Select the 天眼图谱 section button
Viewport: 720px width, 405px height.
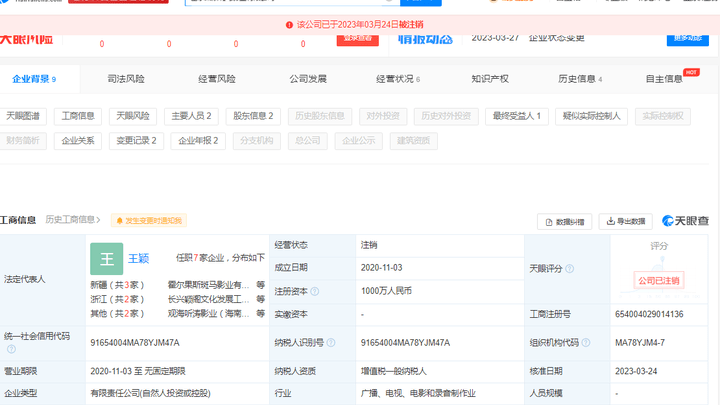coord(23,116)
